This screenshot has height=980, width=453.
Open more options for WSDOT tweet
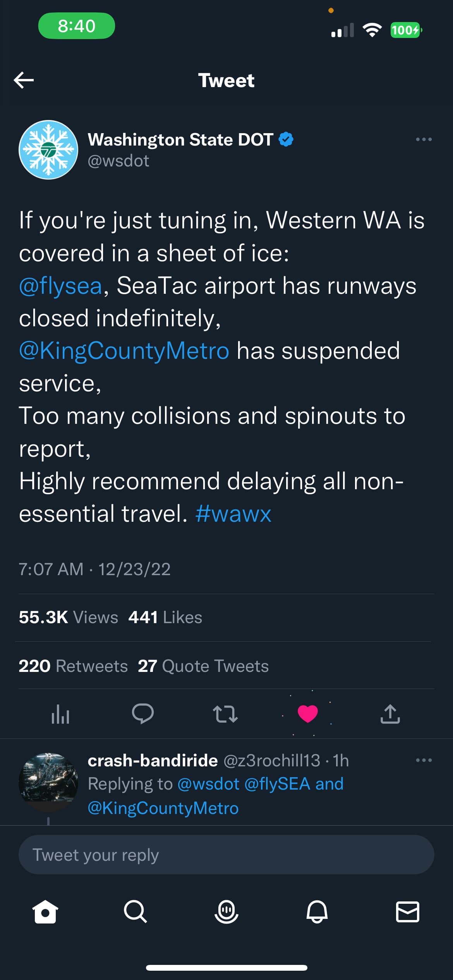click(424, 139)
